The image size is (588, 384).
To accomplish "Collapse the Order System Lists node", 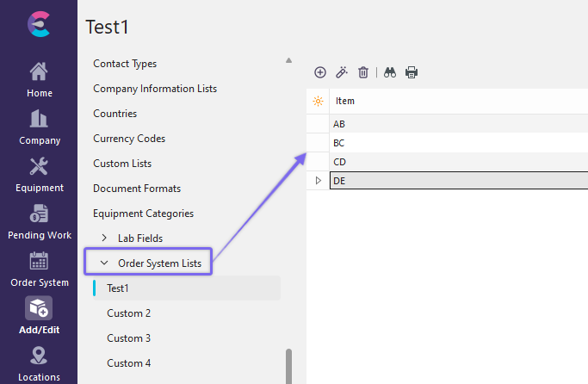I will coord(105,263).
